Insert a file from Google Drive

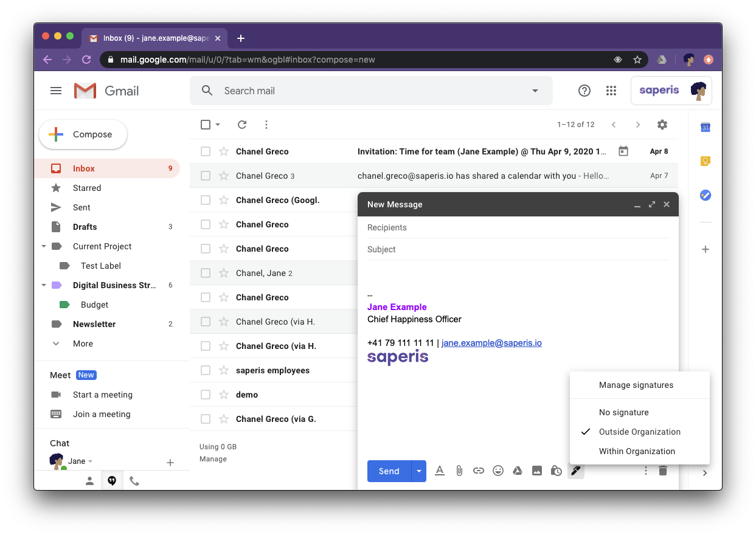tap(518, 470)
